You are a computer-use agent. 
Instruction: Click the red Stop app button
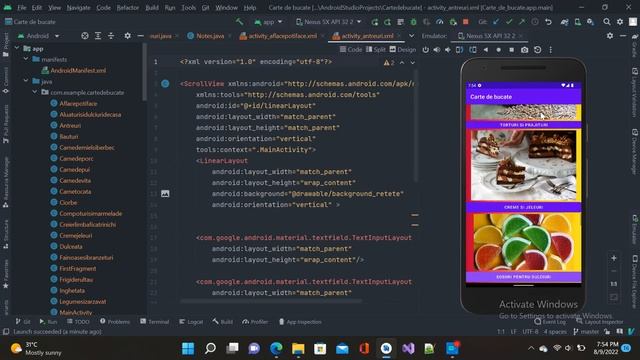465,22
